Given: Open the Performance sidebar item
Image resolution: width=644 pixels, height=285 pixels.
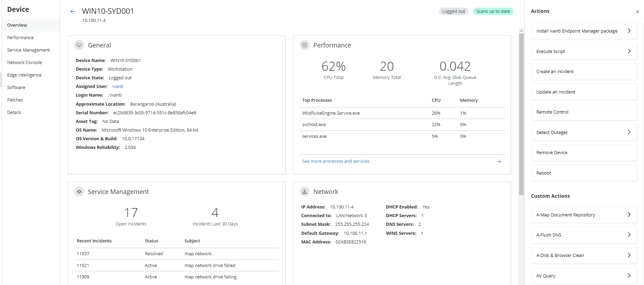Looking at the screenshot, I should pos(31,37).
